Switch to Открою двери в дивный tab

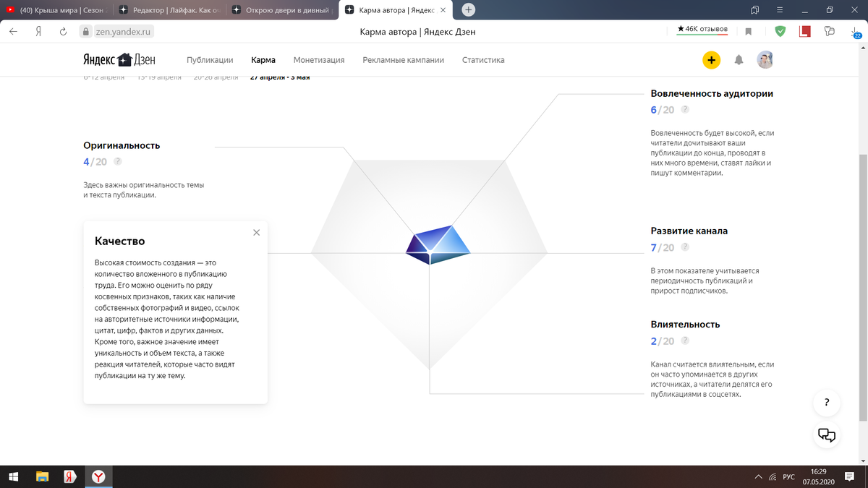point(281,9)
